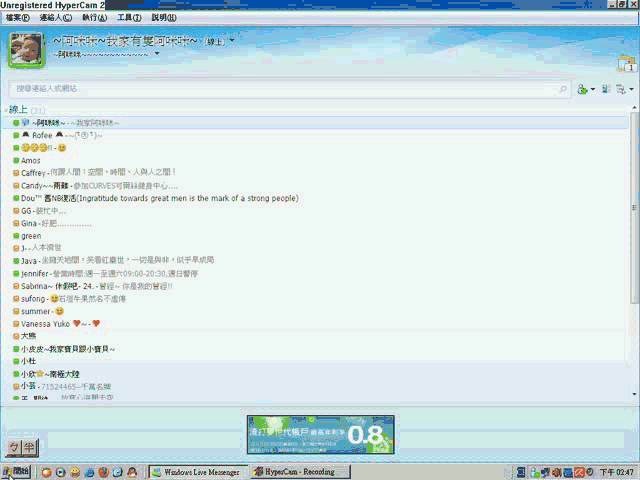Toggle the 半 half-width mode button

29,447
